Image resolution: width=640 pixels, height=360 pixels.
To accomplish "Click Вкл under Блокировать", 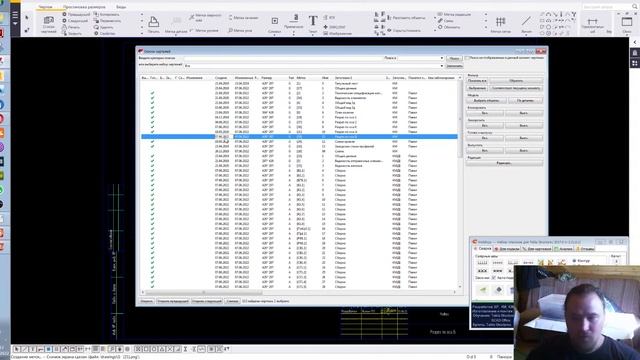I will 485,113.
